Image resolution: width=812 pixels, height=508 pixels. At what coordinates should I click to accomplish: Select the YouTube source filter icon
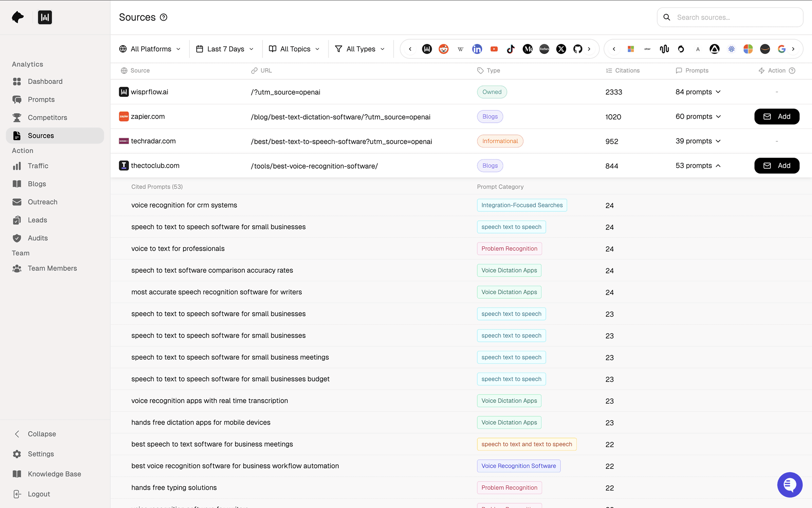pyautogui.click(x=494, y=49)
